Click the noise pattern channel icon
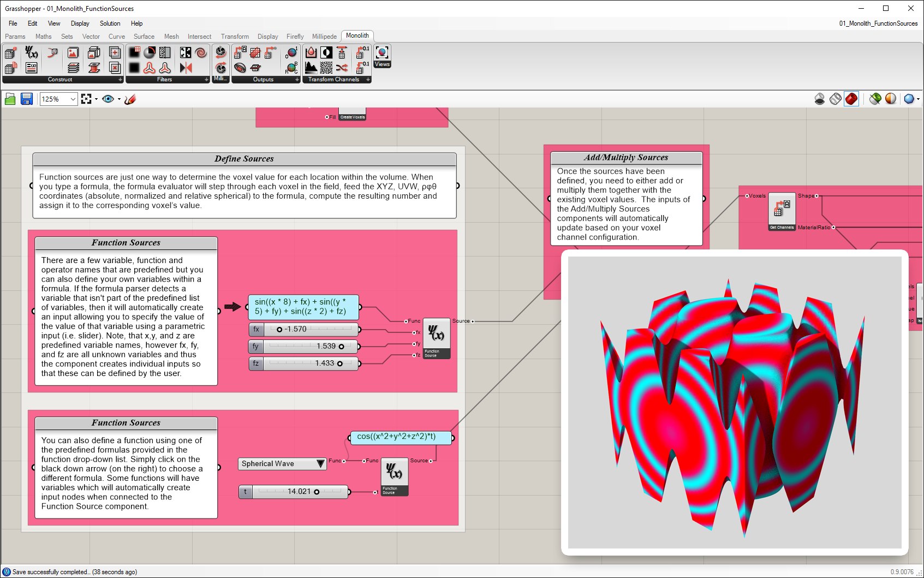924x578 pixels. pyautogui.click(x=326, y=68)
